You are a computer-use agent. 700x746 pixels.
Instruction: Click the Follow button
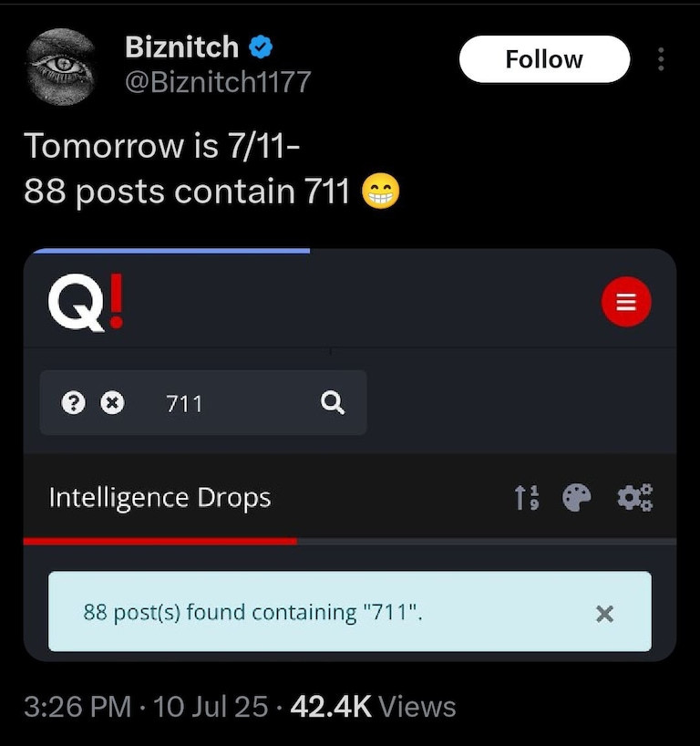[x=544, y=60]
